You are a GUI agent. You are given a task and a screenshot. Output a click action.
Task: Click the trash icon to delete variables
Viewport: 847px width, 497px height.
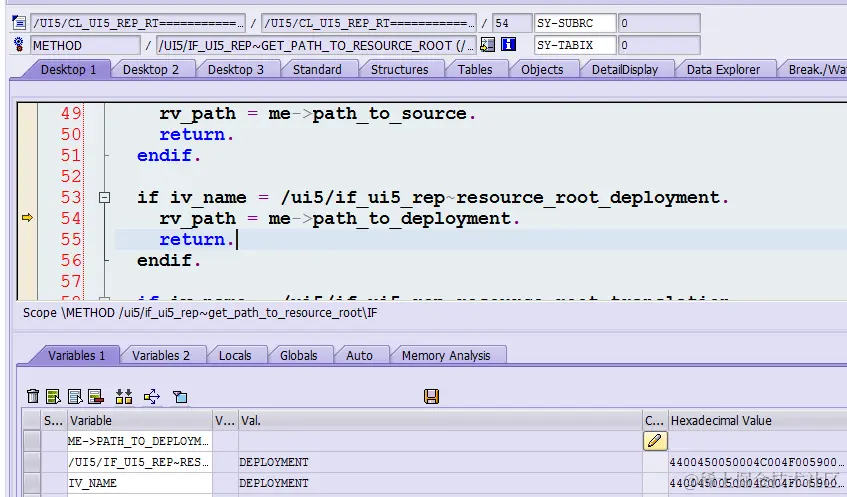[32, 397]
